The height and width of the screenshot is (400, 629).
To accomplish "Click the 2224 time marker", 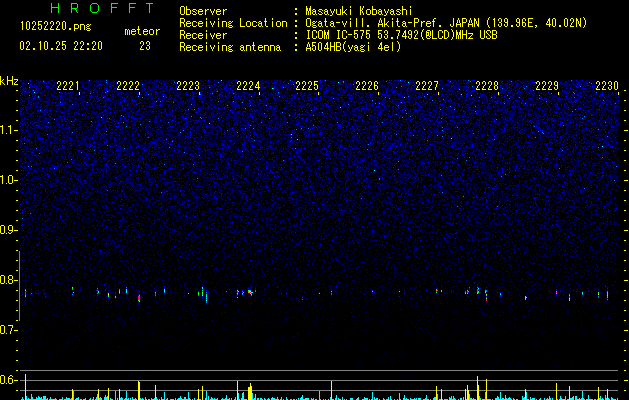I will tap(248, 86).
